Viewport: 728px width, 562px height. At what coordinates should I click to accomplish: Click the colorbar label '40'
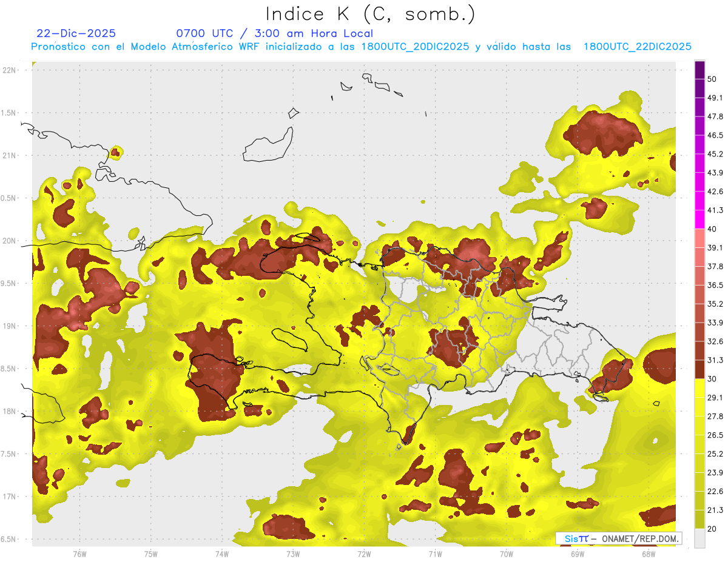[712, 229]
